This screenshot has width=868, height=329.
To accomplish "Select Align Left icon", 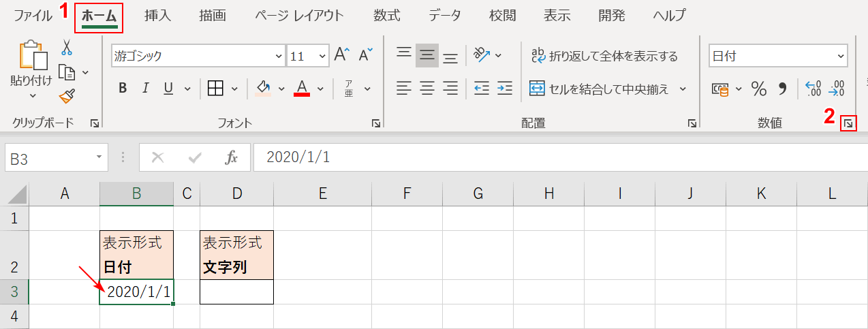I will pos(405,88).
